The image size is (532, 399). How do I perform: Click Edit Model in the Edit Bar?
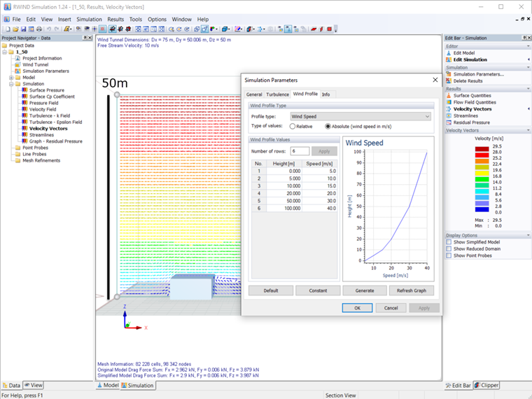(464, 53)
